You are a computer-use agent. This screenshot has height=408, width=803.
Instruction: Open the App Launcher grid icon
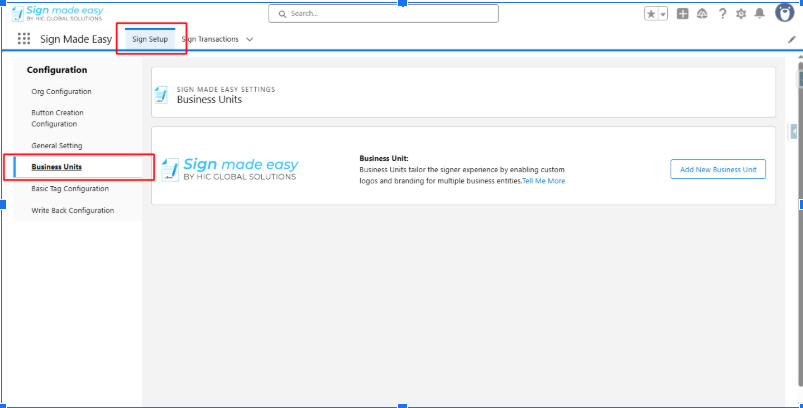point(24,39)
